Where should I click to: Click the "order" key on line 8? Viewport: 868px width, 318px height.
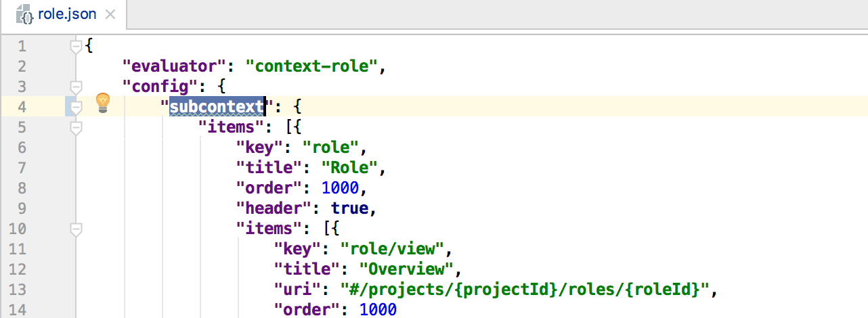click(x=267, y=187)
